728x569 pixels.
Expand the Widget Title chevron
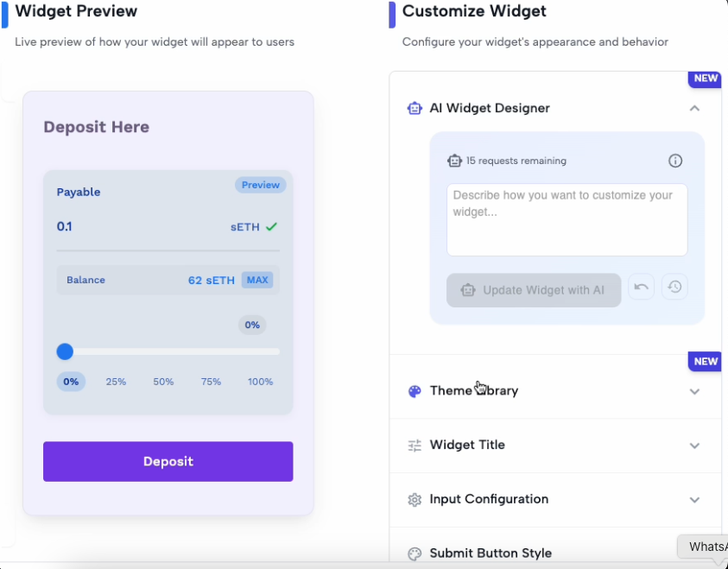pos(694,446)
